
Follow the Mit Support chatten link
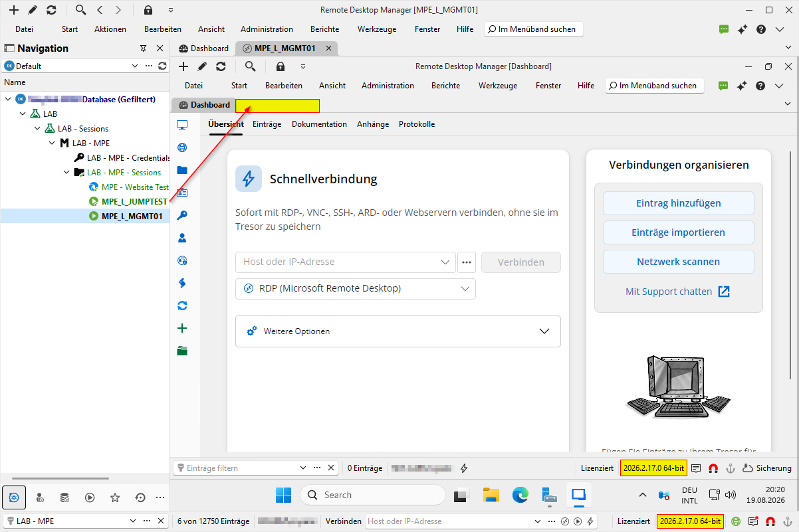click(x=669, y=292)
